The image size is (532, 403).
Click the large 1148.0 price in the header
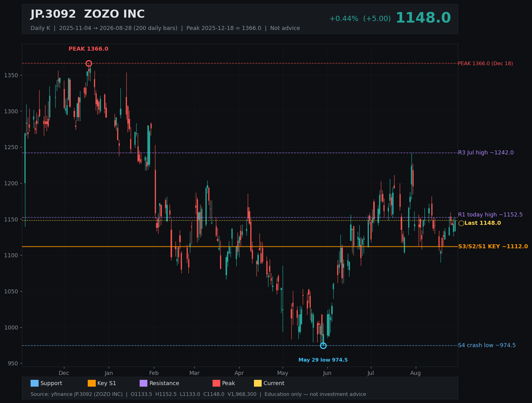[423, 18]
